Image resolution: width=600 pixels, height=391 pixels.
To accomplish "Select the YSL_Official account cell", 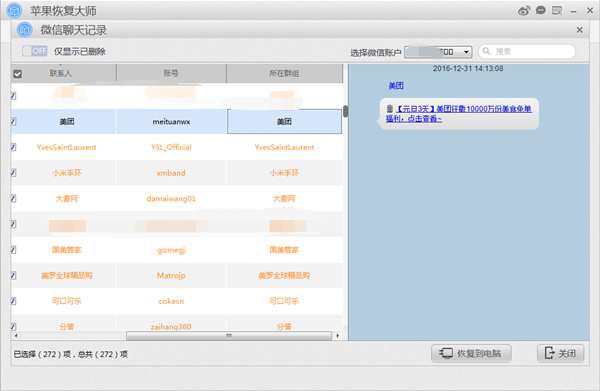I will [x=171, y=147].
